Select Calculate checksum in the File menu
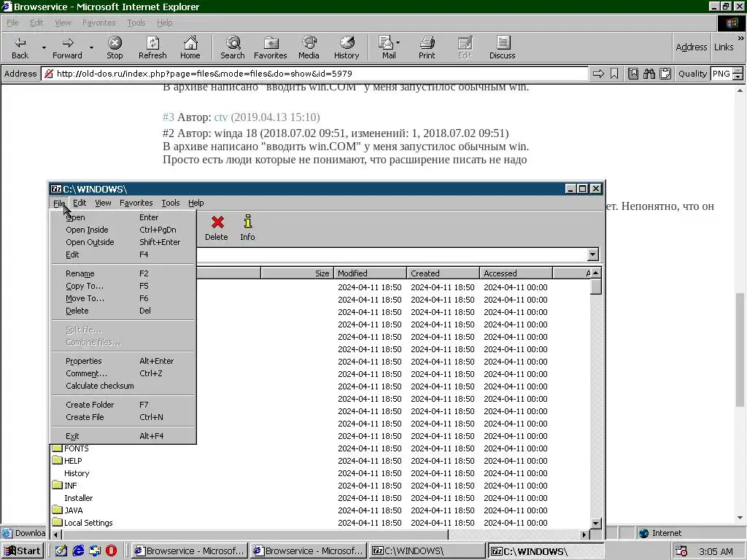The image size is (747, 560). pyautogui.click(x=123, y=386)
